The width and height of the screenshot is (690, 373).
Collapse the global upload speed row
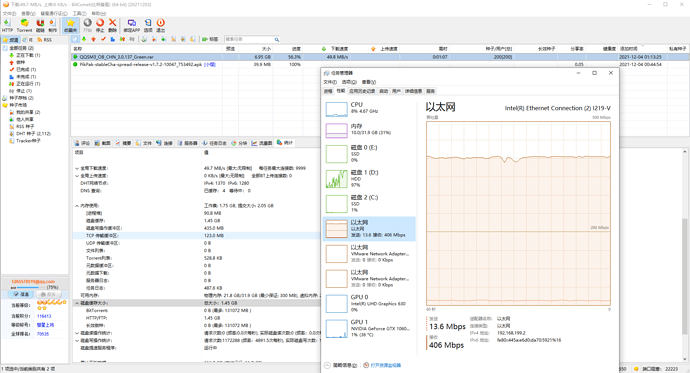tap(77, 176)
